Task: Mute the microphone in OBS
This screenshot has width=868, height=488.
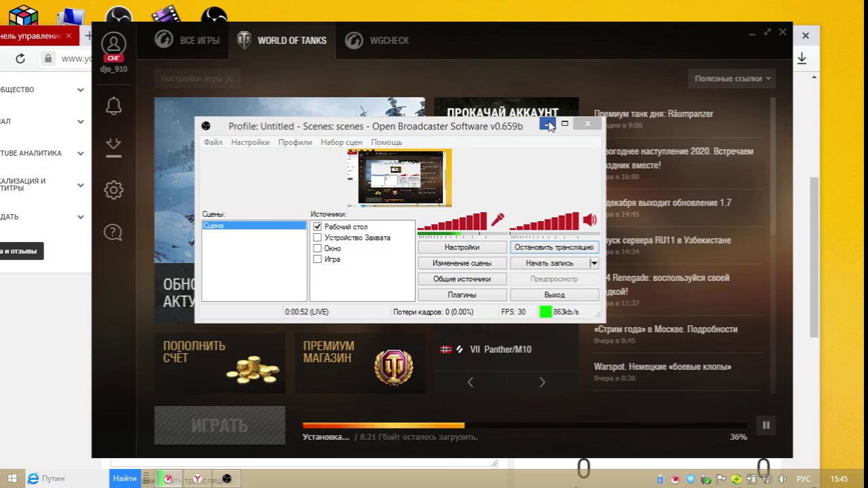Action: click(x=498, y=220)
